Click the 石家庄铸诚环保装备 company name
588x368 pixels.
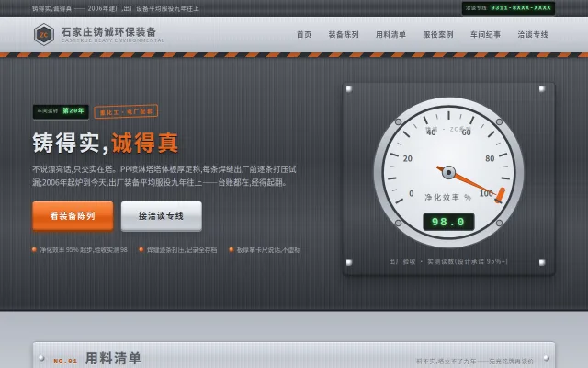point(108,31)
